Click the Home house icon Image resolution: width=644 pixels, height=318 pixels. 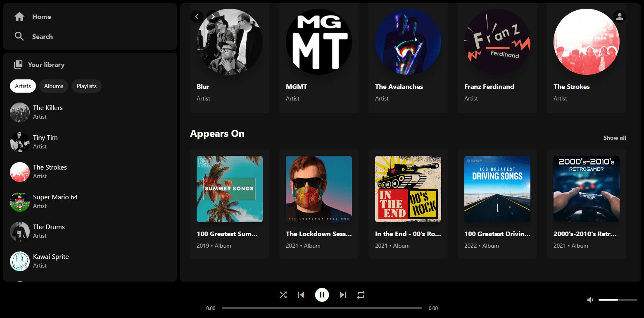(x=19, y=17)
